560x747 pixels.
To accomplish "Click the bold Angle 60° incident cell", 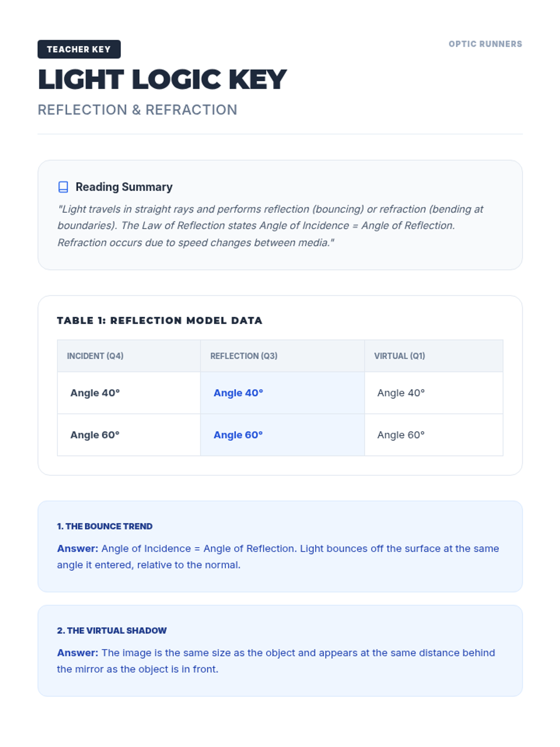I will 129,435.
